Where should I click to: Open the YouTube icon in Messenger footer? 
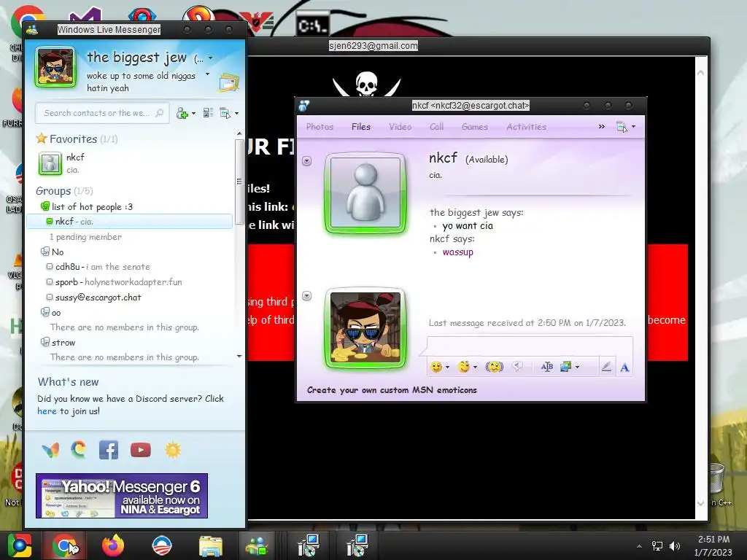click(141, 449)
